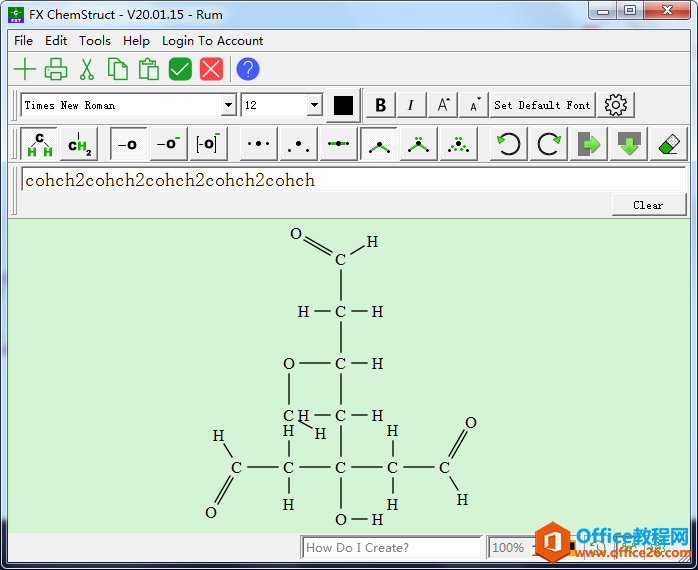Select the green line with center dot icon

point(338,144)
